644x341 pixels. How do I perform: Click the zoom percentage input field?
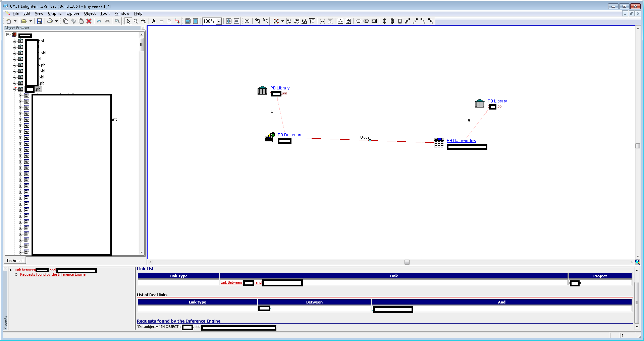209,21
